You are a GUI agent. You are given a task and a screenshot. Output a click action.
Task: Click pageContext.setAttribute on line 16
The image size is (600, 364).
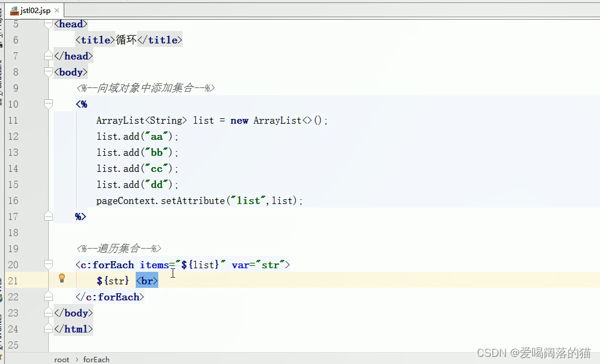(160, 201)
